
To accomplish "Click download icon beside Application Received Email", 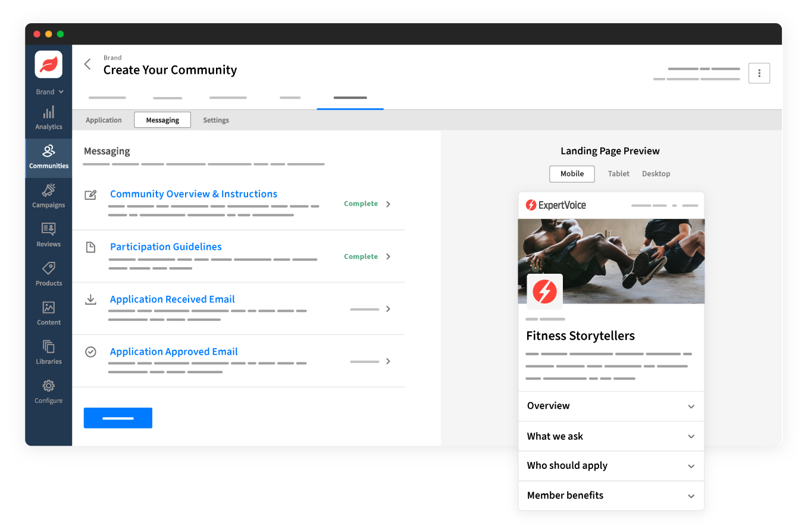I will point(90,299).
